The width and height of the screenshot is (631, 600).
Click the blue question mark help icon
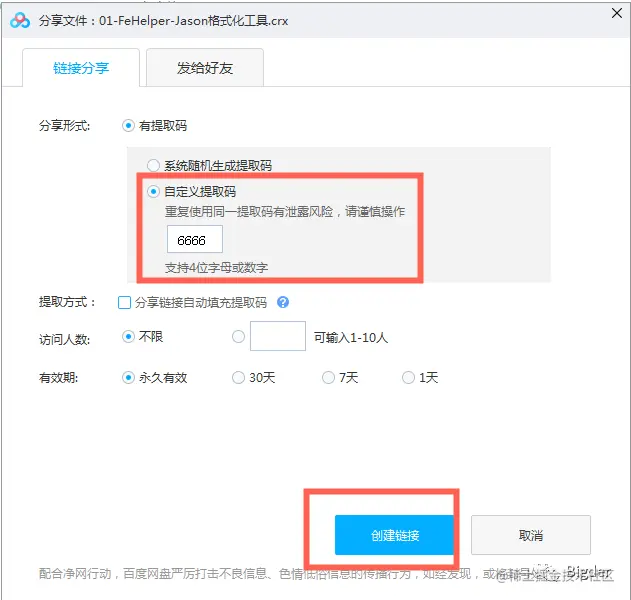(x=283, y=302)
